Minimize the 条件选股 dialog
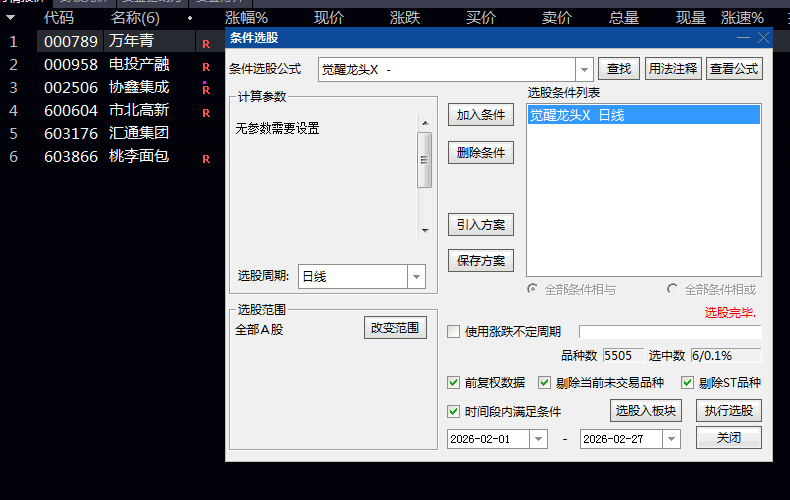Viewport: 790px width, 500px height. 743,38
